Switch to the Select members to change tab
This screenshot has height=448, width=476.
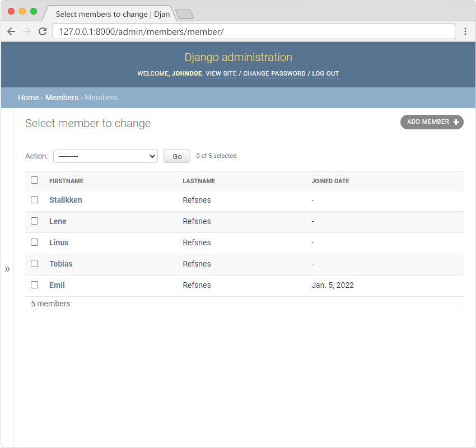click(110, 14)
